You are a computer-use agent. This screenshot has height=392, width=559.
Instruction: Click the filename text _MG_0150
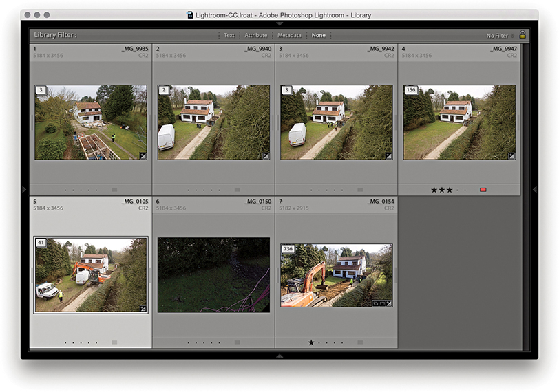[257, 202]
